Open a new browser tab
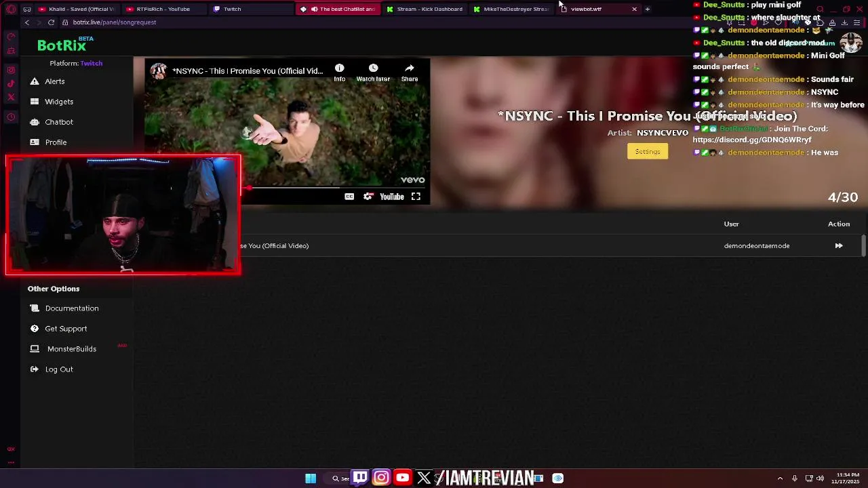Image resolution: width=868 pixels, height=488 pixels. coord(648,9)
